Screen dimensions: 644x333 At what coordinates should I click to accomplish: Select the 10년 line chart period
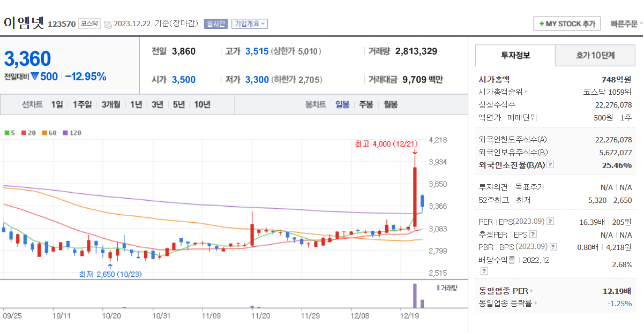[x=202, y=104]
